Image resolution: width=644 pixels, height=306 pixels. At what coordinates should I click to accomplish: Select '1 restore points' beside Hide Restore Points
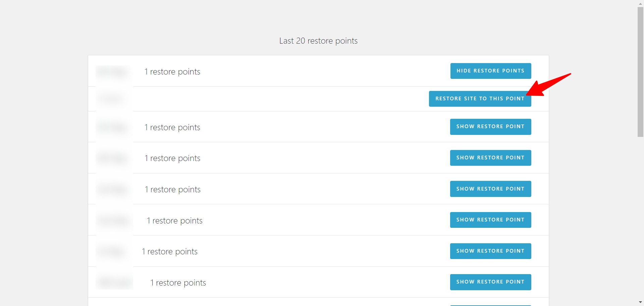point(172,72)
